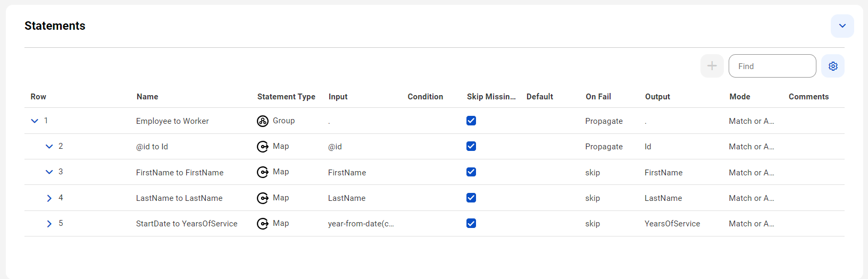The image size is (868, 279).
Task: Click the On Fail column header
Action: coord(598,97)
